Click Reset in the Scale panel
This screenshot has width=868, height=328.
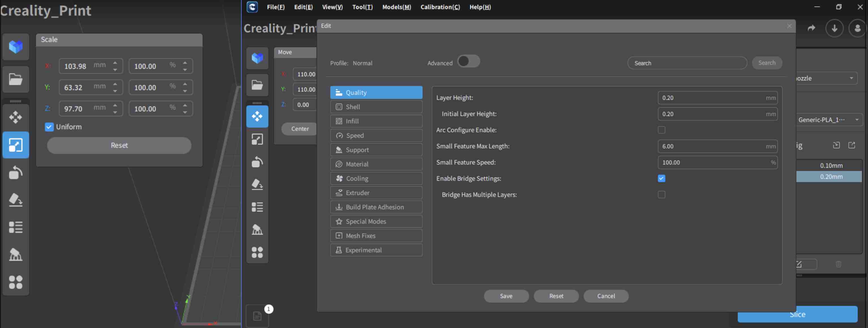(x=119, y=145)
